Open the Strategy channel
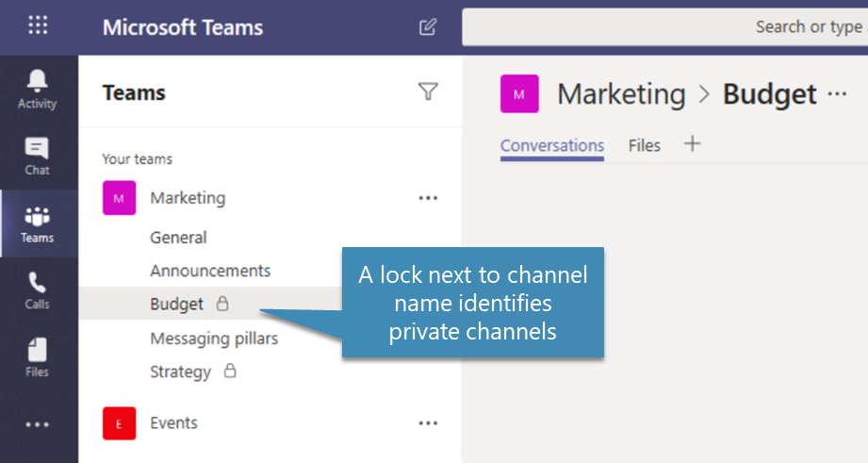This screenshot has width=868, height=463. pyautogui.click(x=180, y=372)
